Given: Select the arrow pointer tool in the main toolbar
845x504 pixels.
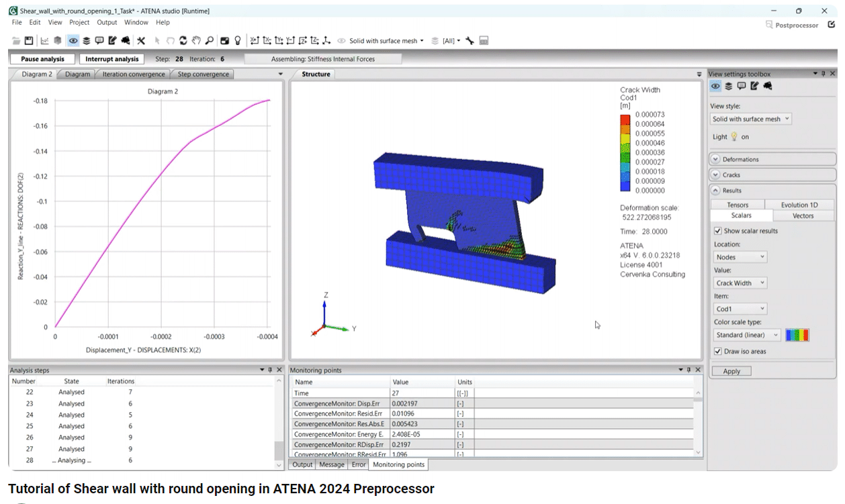Looking at the screenshot, I should tap(157, 41).
